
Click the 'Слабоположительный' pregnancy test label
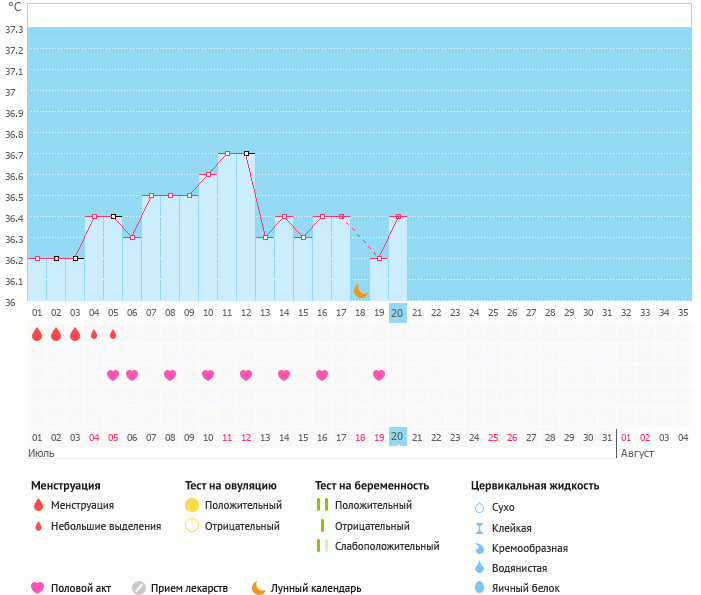pos(387,546)
